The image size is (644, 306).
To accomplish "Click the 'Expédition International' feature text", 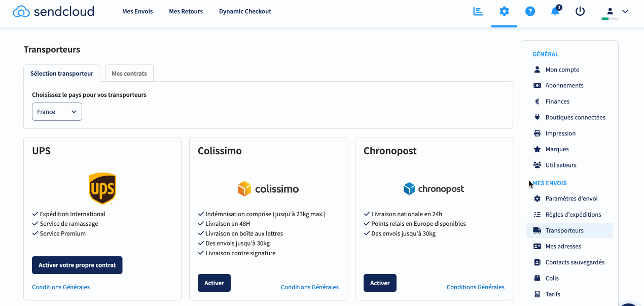I will click(73, 214).
